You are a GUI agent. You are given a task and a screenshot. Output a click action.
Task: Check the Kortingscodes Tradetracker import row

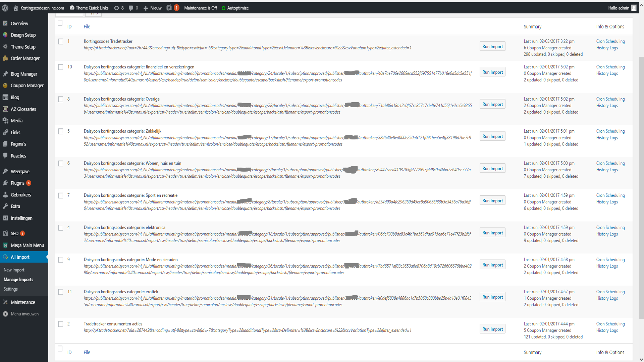click(x=61, y=42)
